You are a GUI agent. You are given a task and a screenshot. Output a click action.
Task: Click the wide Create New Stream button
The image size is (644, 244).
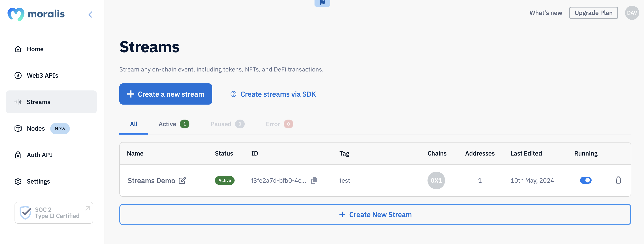coord(375,214)
